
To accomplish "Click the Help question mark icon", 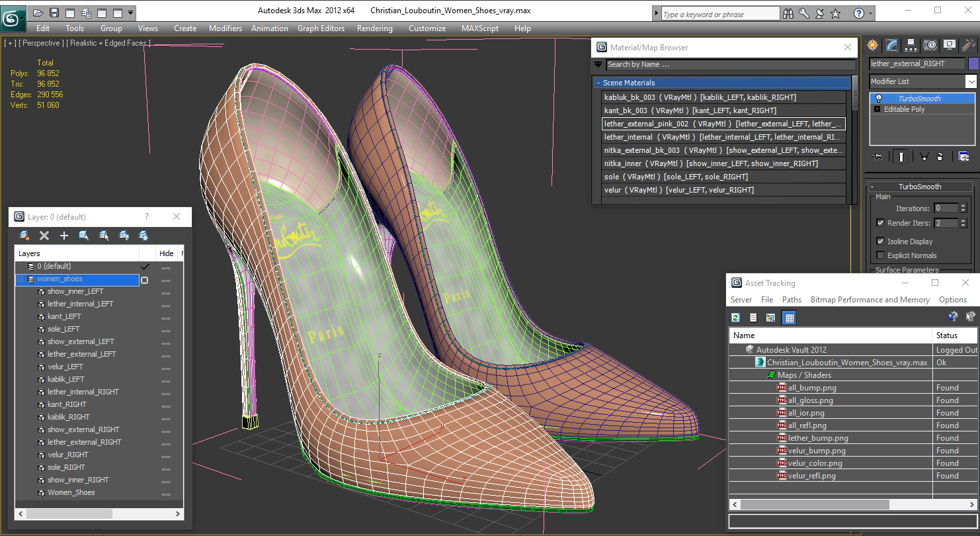I will click(x=858, y=13).
